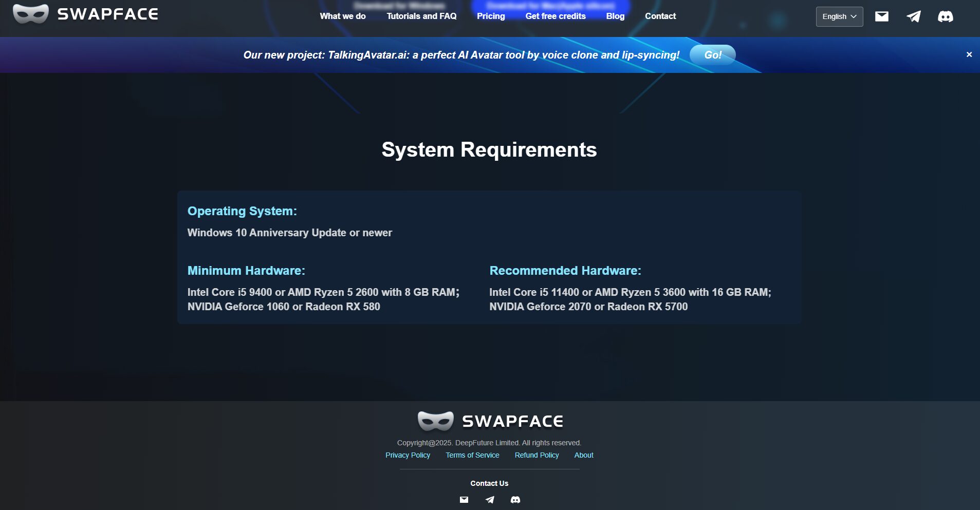This screenshot has height=510, width=980.
Task: Navigate to the Blog
Action: [615, 16]
